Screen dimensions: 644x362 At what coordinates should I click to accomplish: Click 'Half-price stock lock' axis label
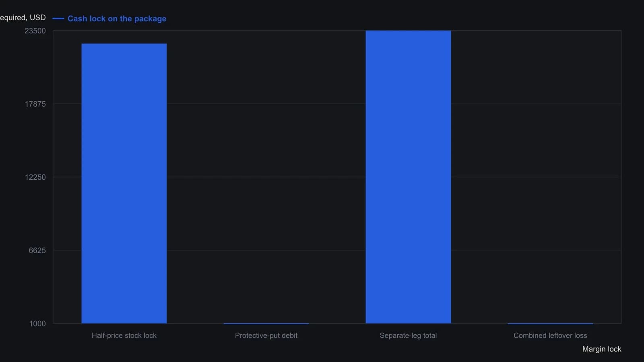pyautogui.click(x=124, y=335)
